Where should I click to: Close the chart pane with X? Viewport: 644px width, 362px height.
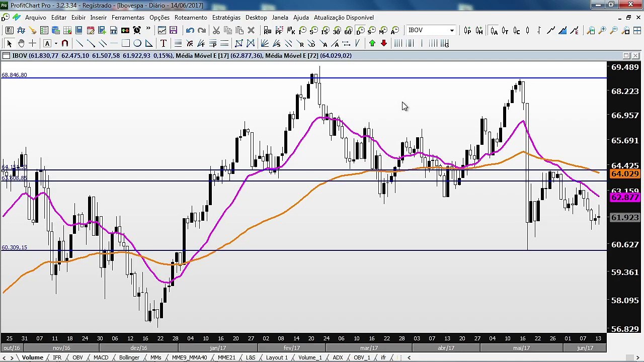tap(636, 56)
